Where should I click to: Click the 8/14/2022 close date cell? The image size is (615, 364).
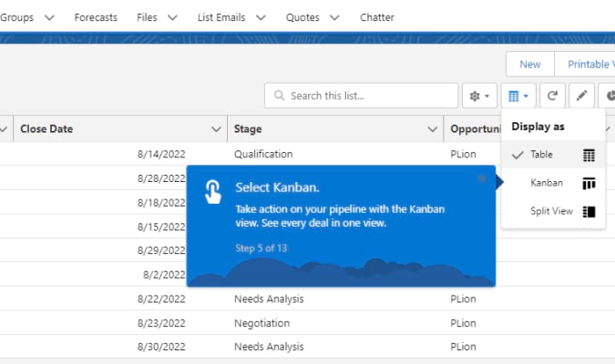(161, 154)
